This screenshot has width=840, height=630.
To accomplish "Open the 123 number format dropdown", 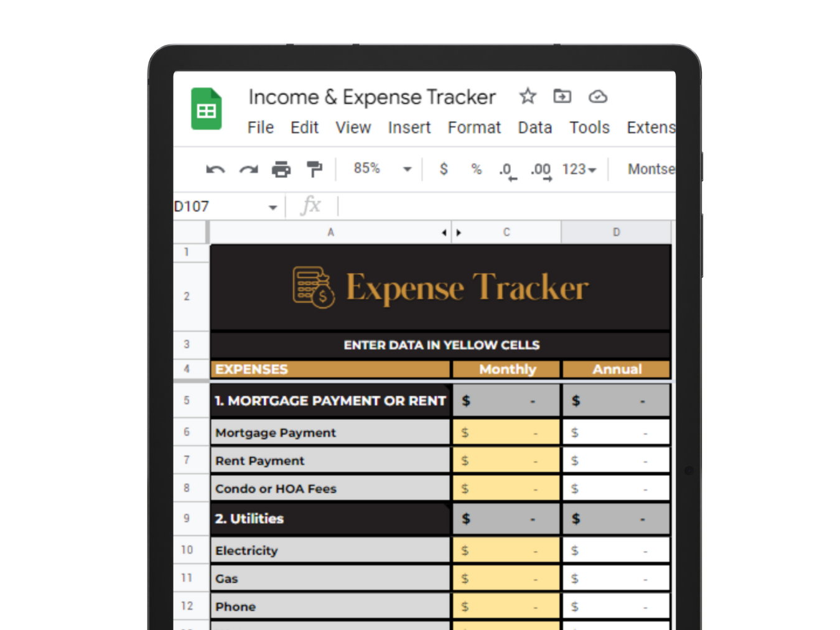I will 579,169.
